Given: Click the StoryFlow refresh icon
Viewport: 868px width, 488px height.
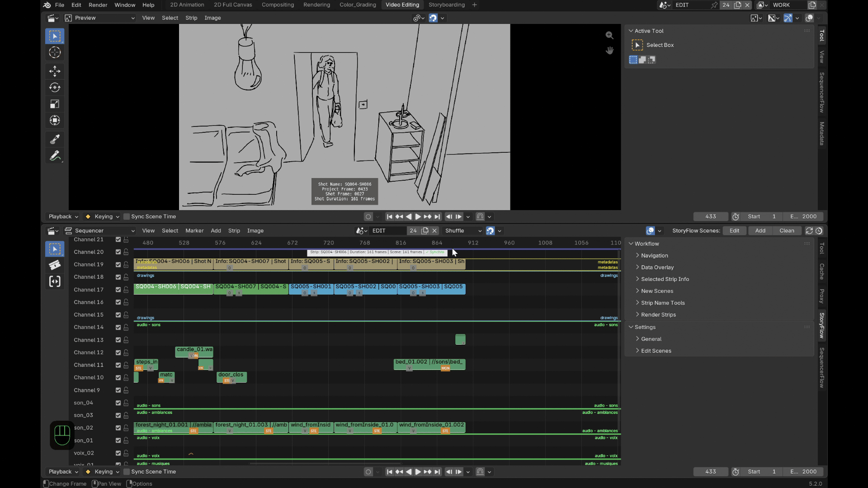Looking at the screenshot, I should pos(809,231).
